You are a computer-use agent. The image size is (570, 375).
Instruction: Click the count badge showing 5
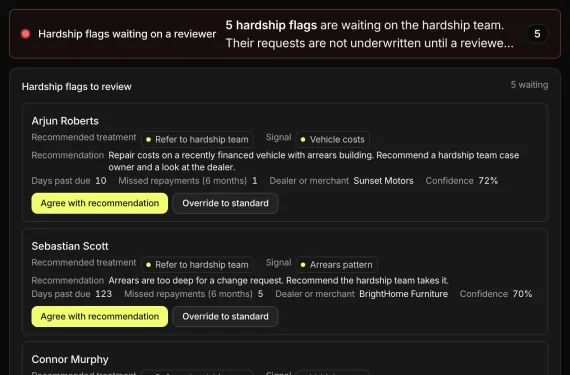[x=537, y=34]
